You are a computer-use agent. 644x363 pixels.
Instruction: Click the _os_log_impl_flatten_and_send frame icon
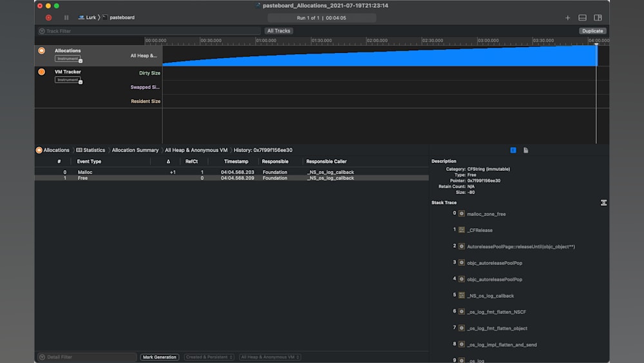(462, 344)
